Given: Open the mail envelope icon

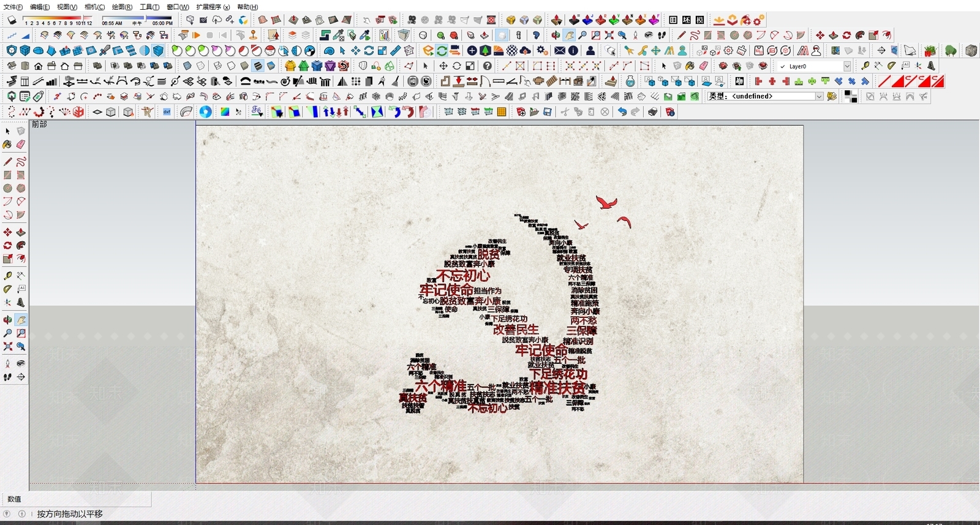Looking at the screenshot, I should 560,50.
